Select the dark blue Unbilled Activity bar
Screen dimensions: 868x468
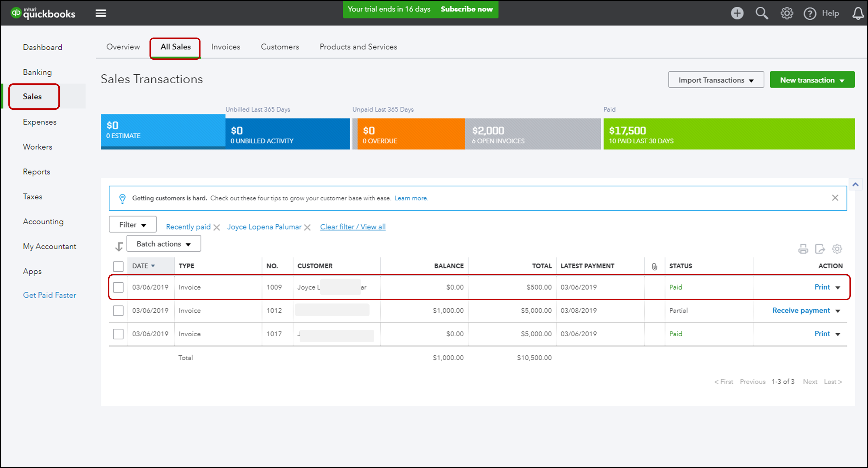(x=287, y=134)
